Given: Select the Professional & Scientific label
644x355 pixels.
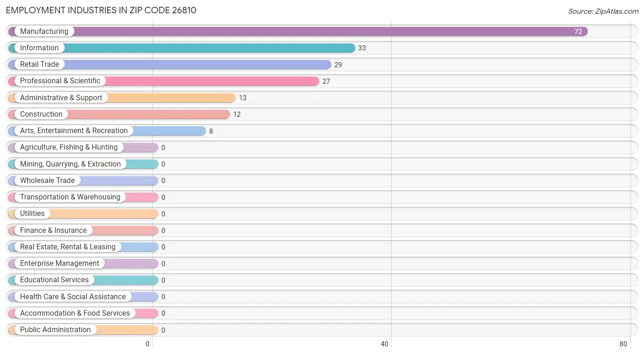Looking at the screenshot, I should click(x=60, y=81).
